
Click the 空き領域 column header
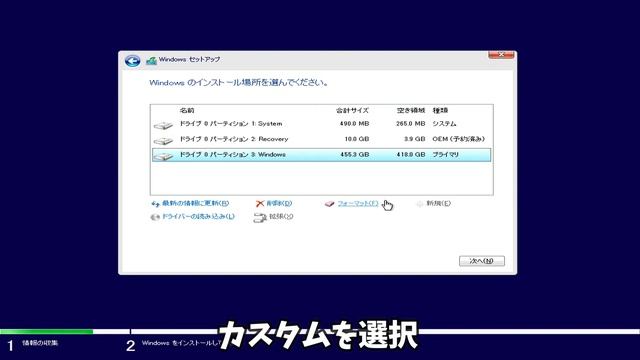411,110
